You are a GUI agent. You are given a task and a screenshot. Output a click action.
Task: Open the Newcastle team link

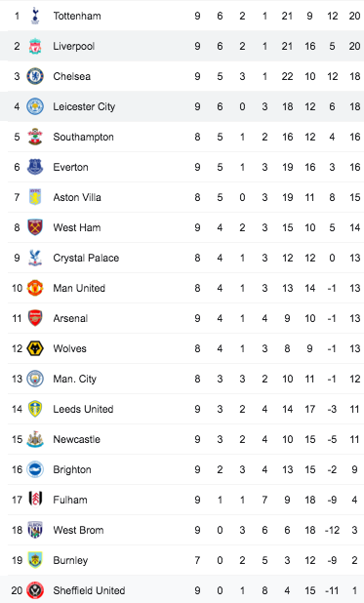tap(76, 439)
